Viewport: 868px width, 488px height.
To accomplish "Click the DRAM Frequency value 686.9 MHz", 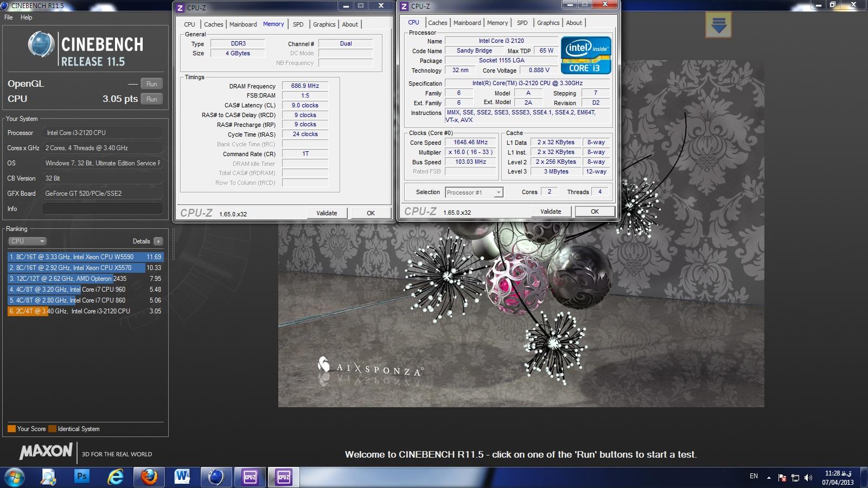I will coord(305,86).
